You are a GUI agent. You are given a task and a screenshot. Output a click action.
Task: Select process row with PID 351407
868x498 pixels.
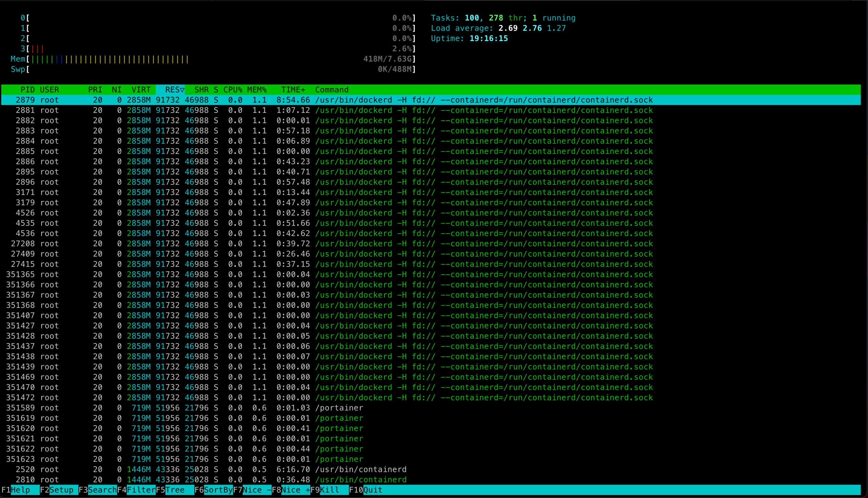tap(431, 315)
